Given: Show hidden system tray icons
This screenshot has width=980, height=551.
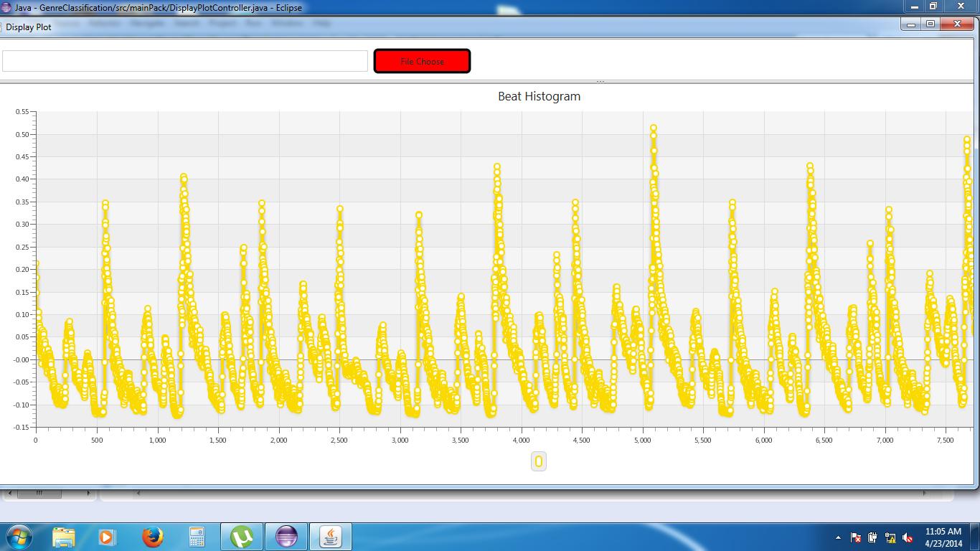Looking at the screenshot, I should click(x=838, y=537).
